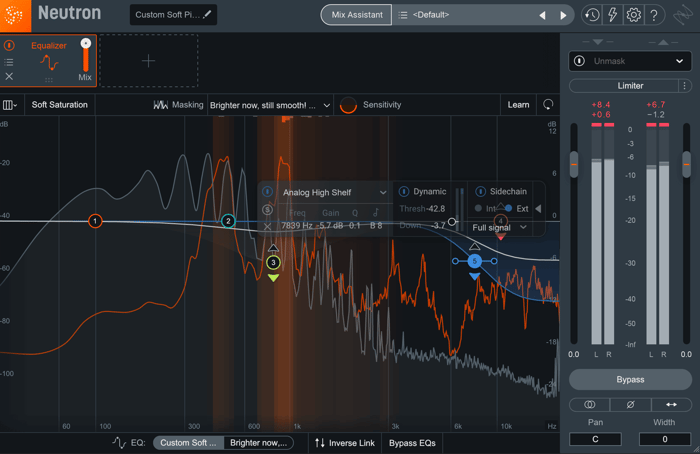700x454 pixels.
Task: Toggle the sum to mono icon
Action: pos(589,404)
